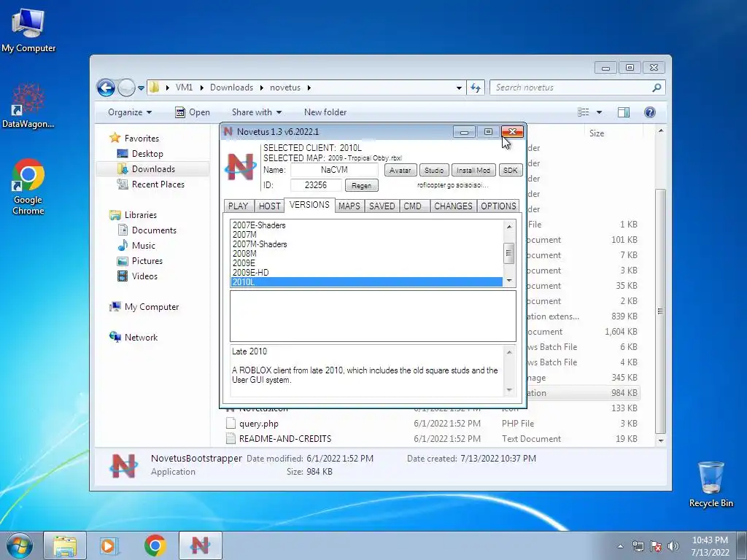Click the Novetus N logo in launcher

click(241, 167)
